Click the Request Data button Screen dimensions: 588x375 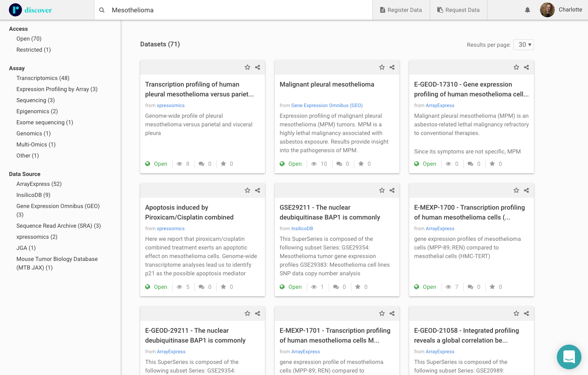[458, 10]
